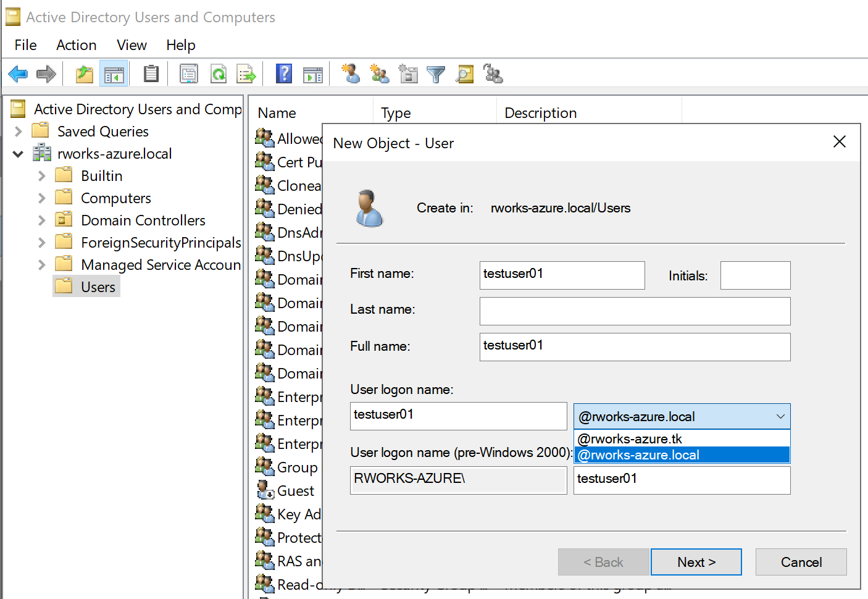Click the Allowed group icon in list

[265, 138]
